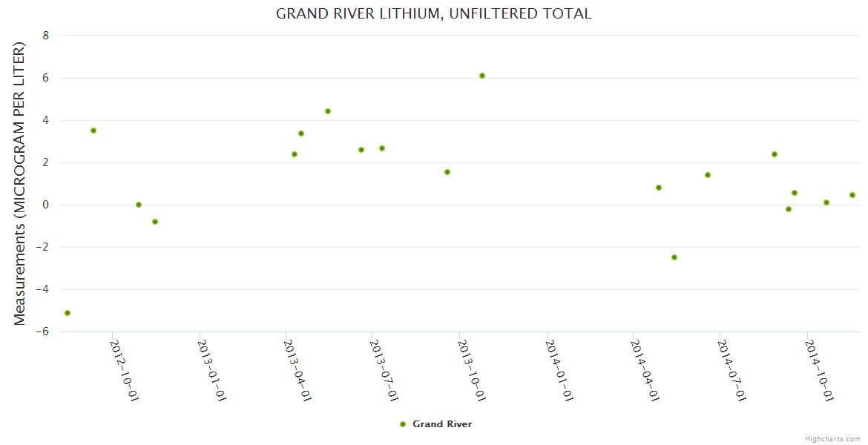Select the rightmost data point on chart
The image size is (868, 445).
(852, 195)
